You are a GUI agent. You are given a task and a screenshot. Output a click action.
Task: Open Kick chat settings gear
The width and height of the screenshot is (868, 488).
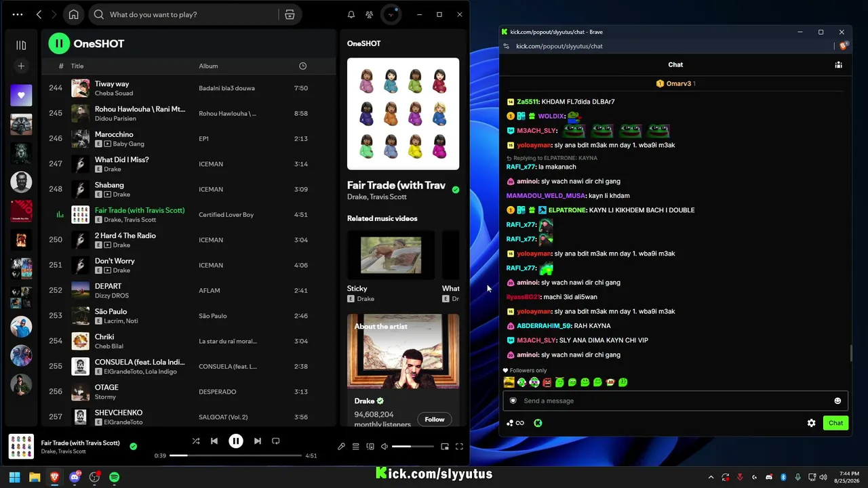811,423
